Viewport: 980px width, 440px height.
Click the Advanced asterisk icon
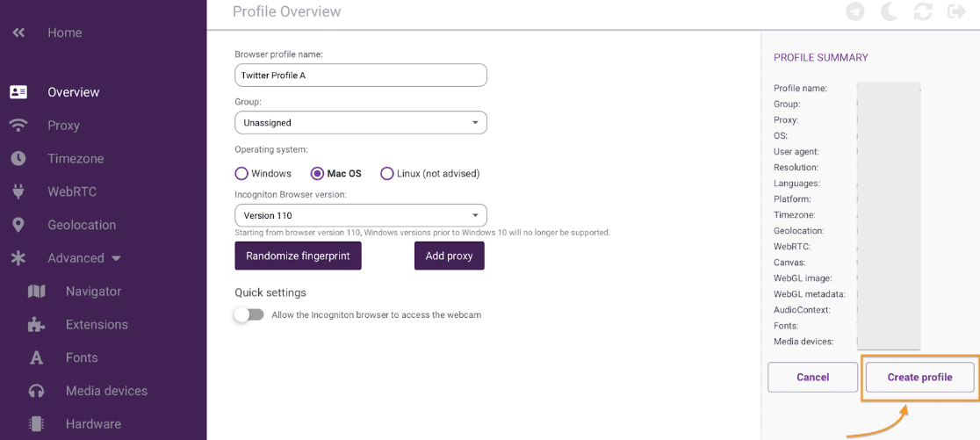pyautogui.click(x=18, y=257)
